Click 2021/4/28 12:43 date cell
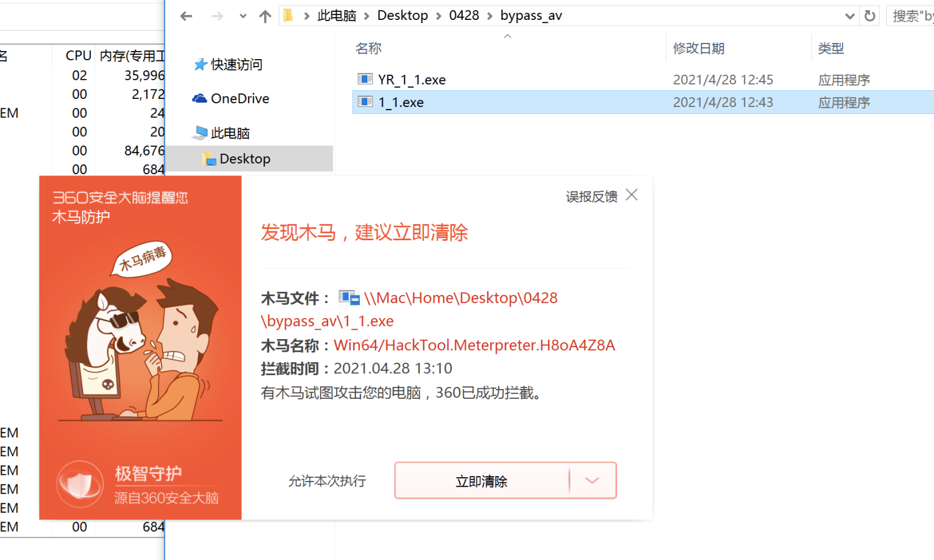 click(723, 102)
